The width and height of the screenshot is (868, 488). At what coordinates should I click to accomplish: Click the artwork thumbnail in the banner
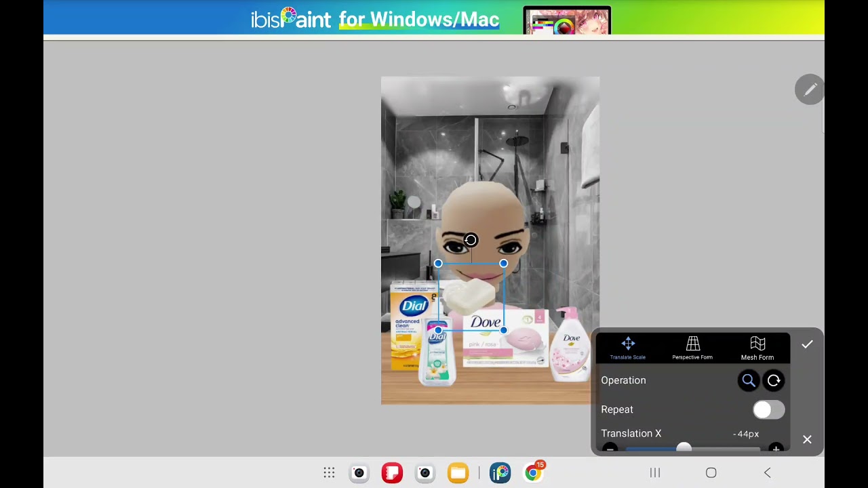click(x=567, y=21)
